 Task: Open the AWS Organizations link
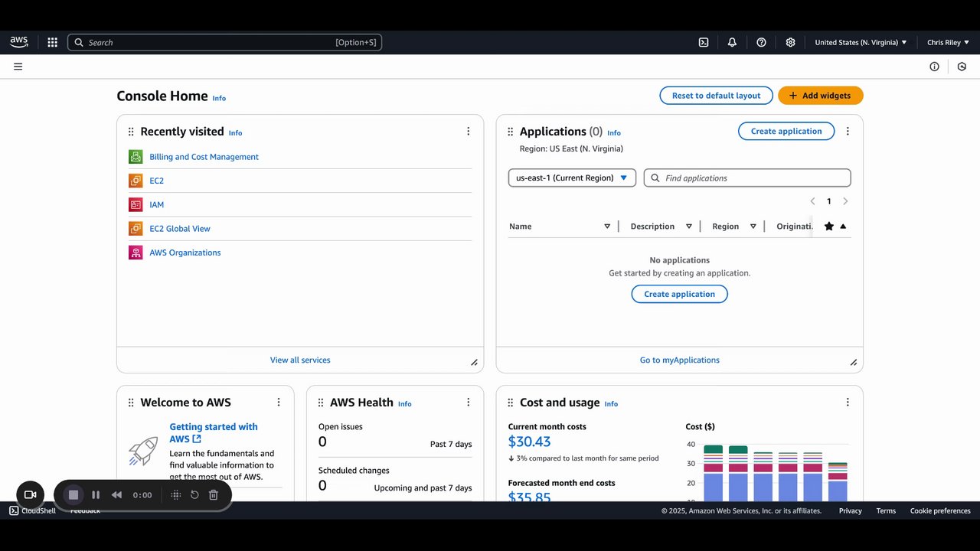pyautogui.click(x=185, y=253)
